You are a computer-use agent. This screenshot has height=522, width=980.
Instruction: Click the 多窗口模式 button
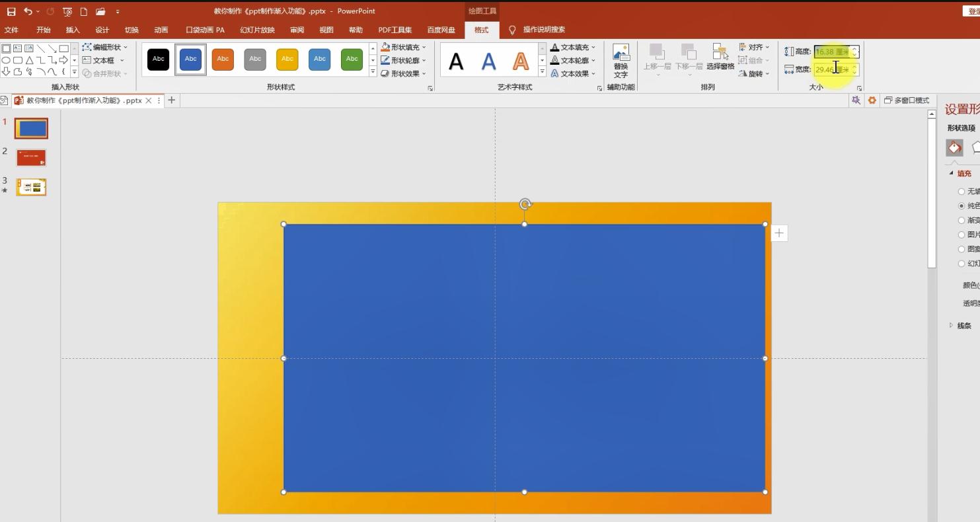click(907, 100)
